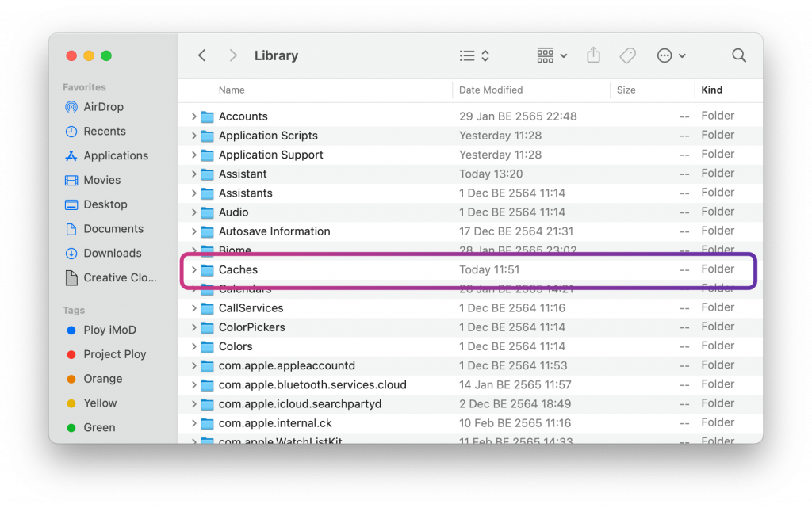Open AirDrop in the sidebar

tap(103, 107)
